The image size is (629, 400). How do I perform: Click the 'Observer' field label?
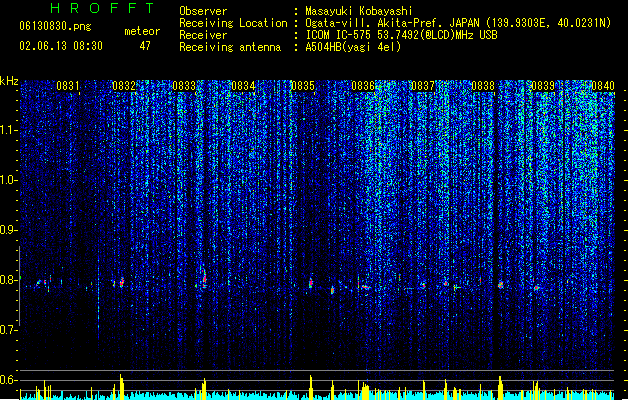coord(203,11)
